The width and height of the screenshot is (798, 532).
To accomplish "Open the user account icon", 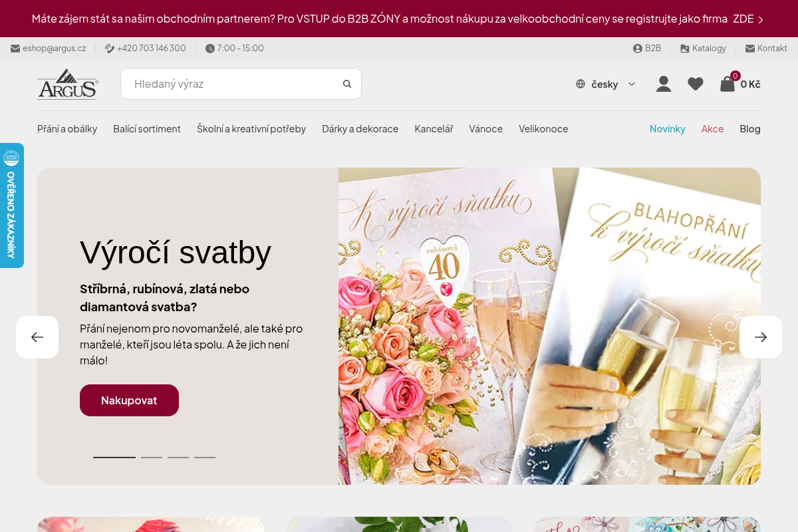I will [664, 84].
